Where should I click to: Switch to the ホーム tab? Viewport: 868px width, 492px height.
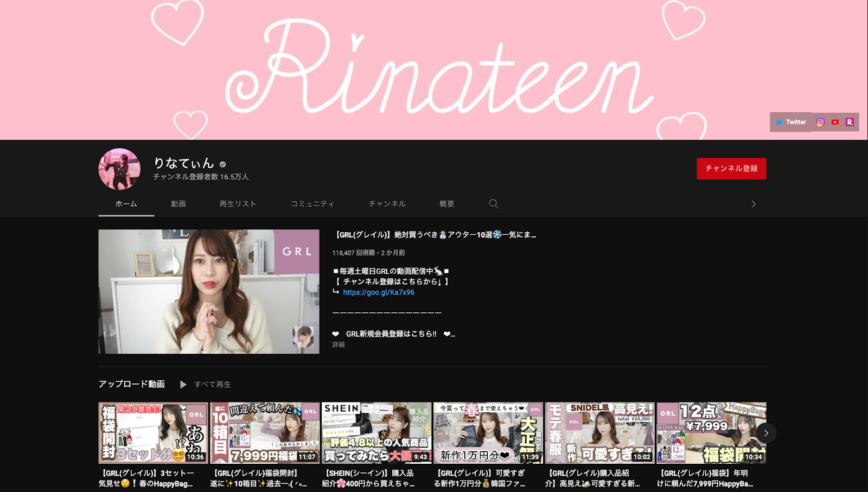coord(126,204)
